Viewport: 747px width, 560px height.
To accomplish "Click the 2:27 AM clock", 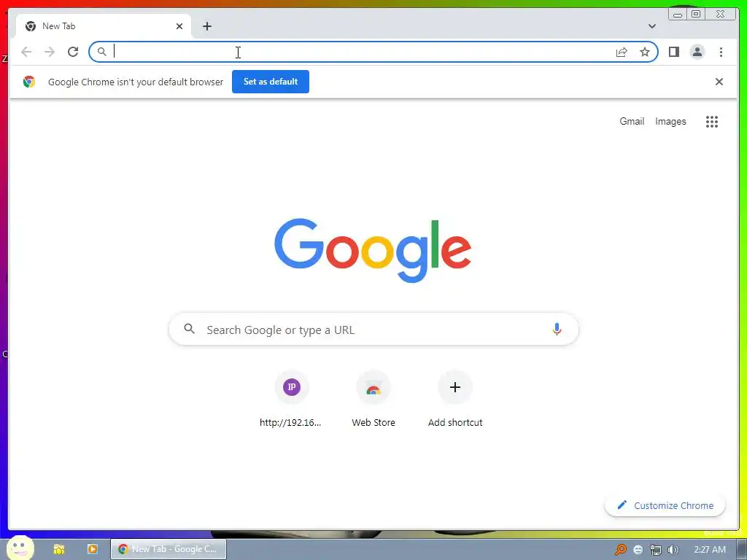I will pos(710,550).
